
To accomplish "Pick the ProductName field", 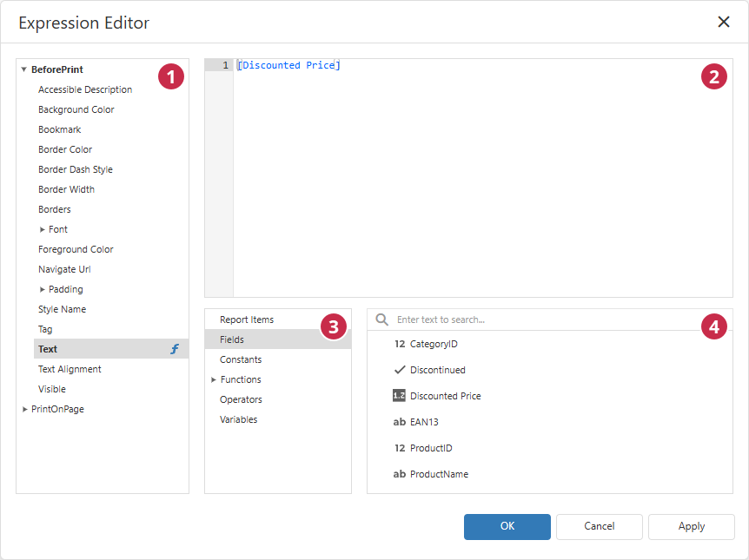I will coord(439,474).
